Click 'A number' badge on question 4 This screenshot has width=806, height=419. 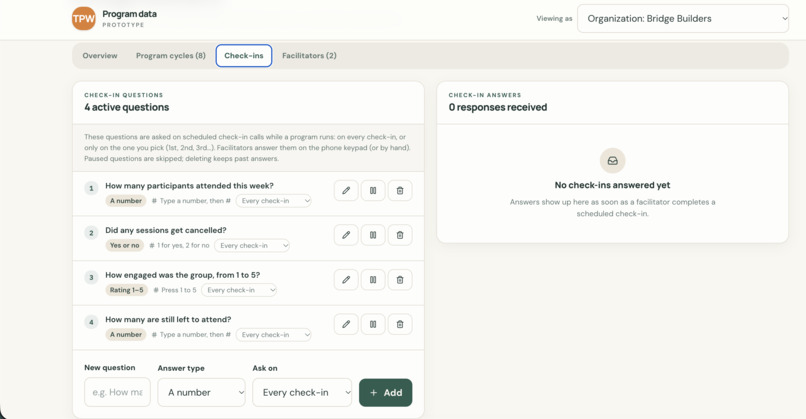pyautogui.click(x=126, y=335)
